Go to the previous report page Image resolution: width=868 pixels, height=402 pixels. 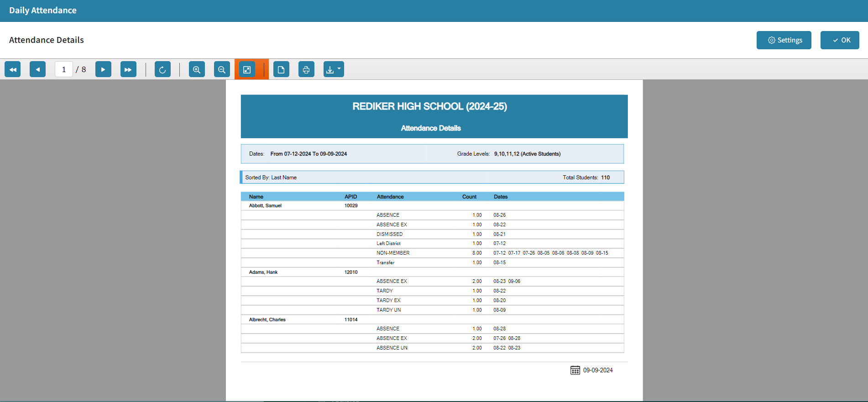38,69
